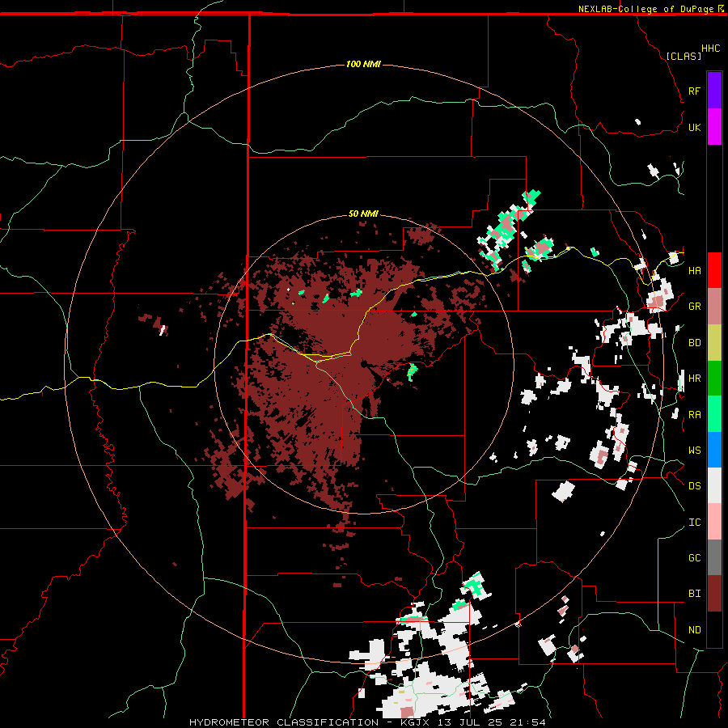Select the BD yellow legend swatch
Image resolution: width=728 pixels, height=728 pixels.
click(714, 342)
